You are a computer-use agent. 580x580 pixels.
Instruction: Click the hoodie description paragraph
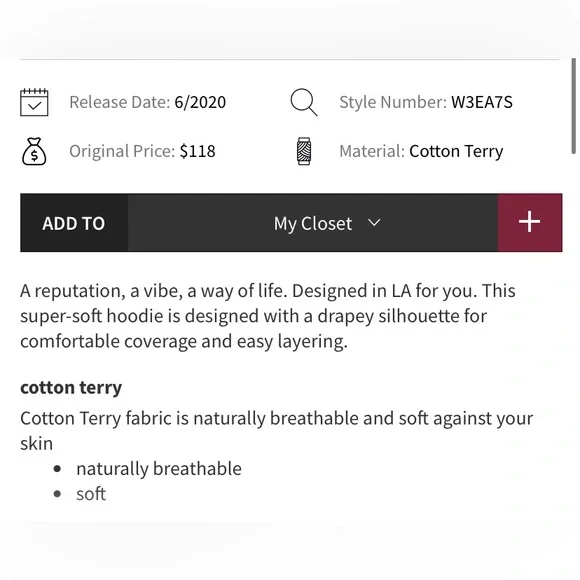(268, 316)
